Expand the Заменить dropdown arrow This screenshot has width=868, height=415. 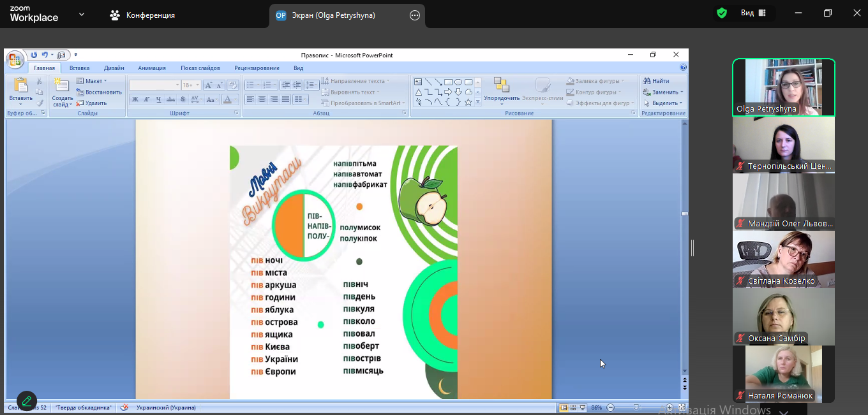pos(682,92)
